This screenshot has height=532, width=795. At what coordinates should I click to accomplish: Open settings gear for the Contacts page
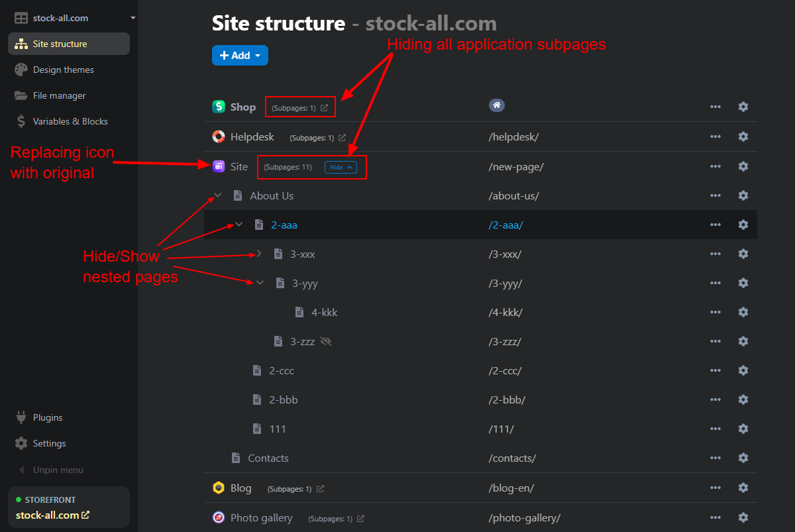[743, 458]
